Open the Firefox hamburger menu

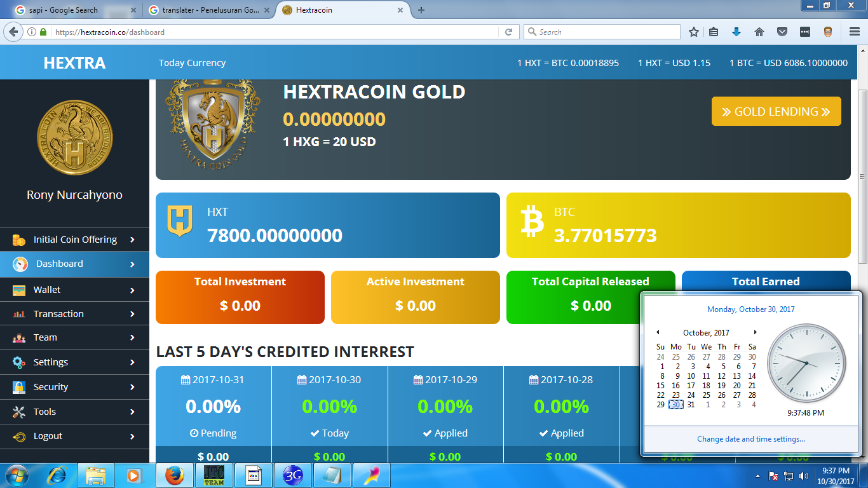pos(854,32)
